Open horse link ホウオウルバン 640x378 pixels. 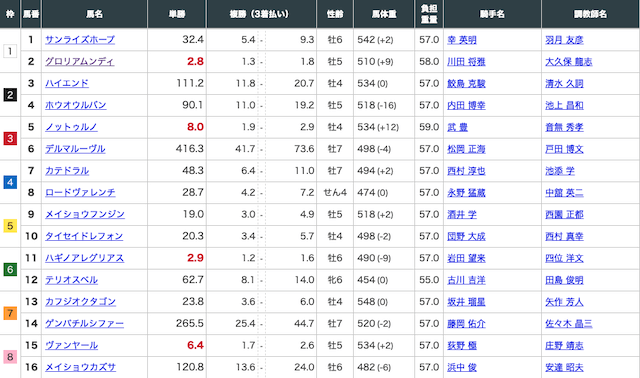(x=76, y=105)
